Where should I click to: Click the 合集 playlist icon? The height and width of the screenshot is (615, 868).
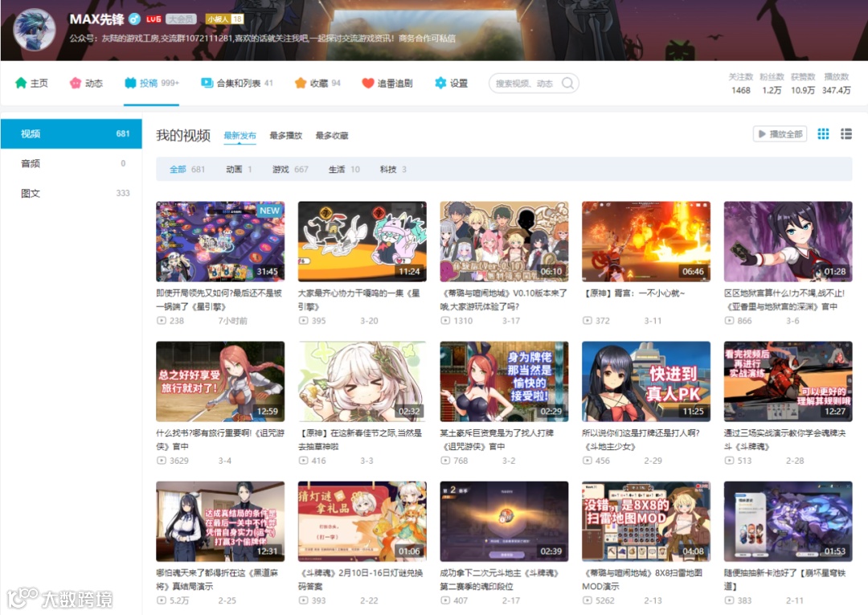[x=207, y=83]
